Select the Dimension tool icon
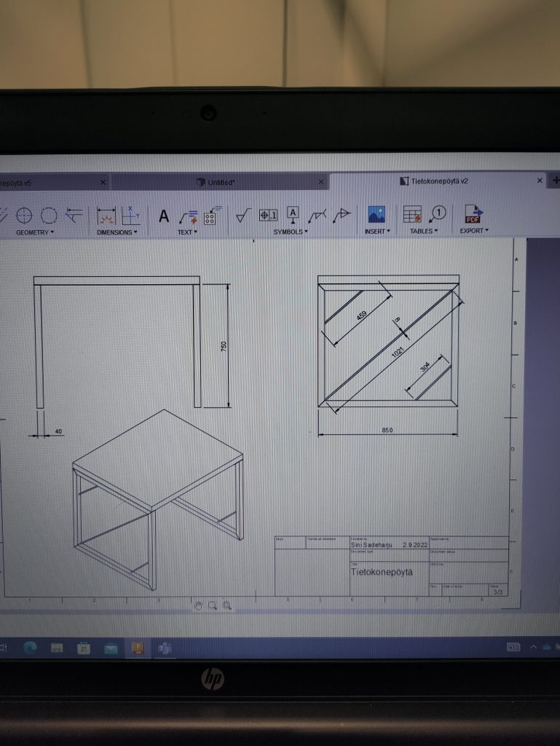This screenshot has height=746, width=560. [x=107, y=216]
